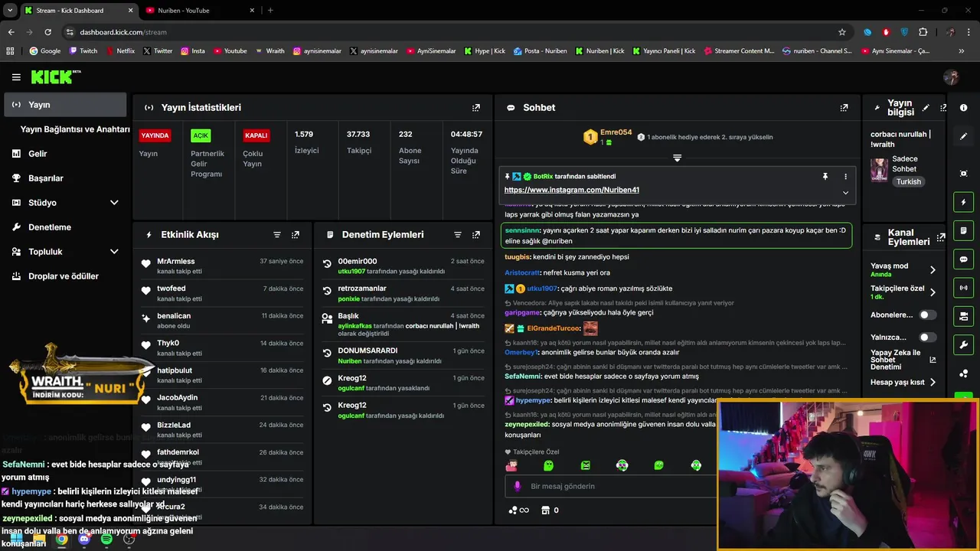
Task: Open the Chrome tab search dropdown
Action: [10, 11]
